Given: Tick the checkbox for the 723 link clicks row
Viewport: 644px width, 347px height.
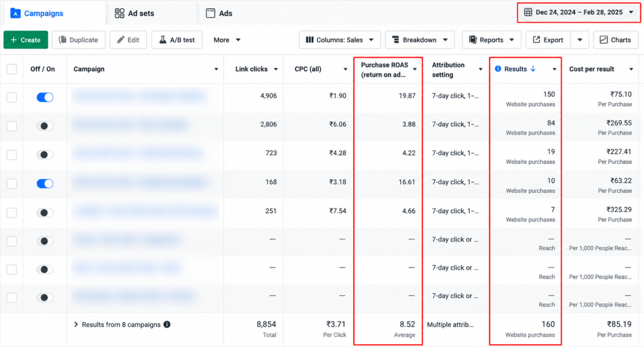Looking at the screenshot, I should [12, 155].
